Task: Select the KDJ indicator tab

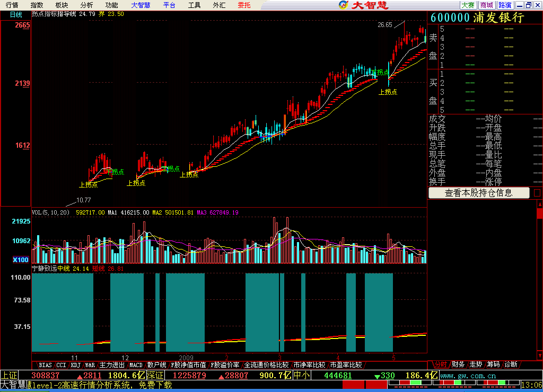Action: (x=75, y=365)
